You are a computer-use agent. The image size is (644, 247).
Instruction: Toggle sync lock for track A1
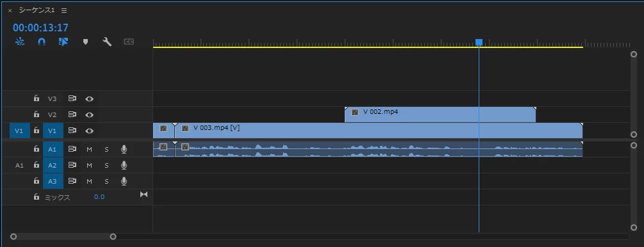(x=72, y=149)
